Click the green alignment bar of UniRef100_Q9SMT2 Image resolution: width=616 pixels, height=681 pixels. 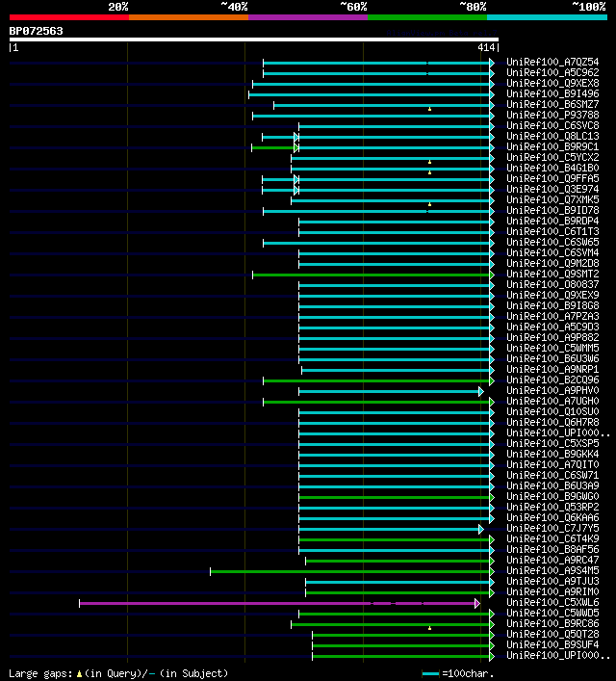coord(373,275)
